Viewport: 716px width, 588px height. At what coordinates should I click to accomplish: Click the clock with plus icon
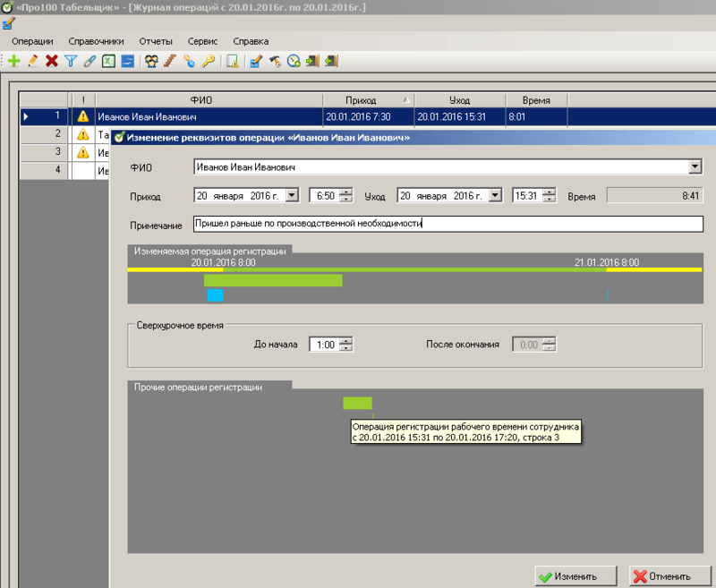[x=294, y=61]
